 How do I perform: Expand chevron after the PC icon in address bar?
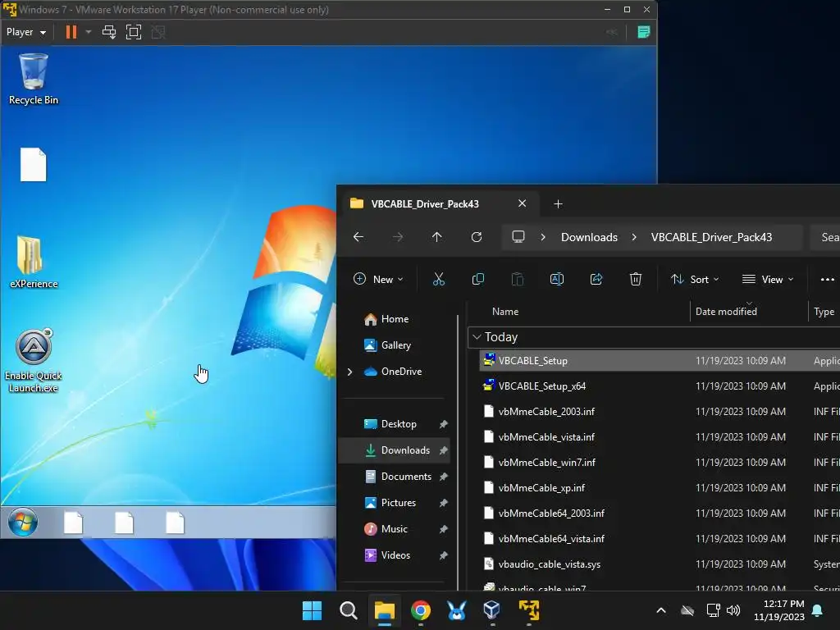[x=543, y=237]
